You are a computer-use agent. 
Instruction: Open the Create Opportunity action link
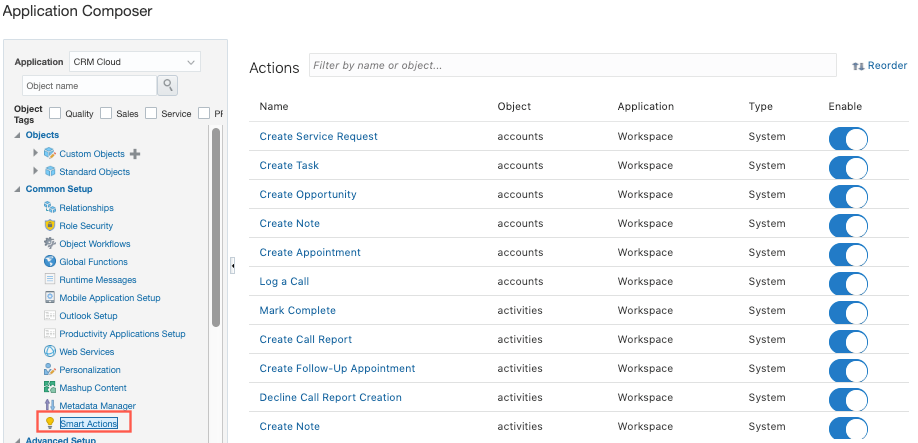(307, 194)
